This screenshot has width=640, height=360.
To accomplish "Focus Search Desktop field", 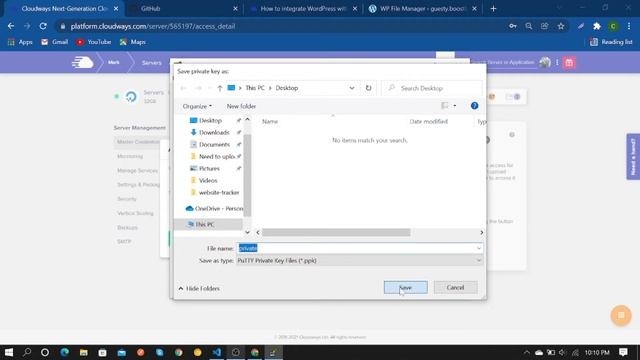I will click(432, 88).
